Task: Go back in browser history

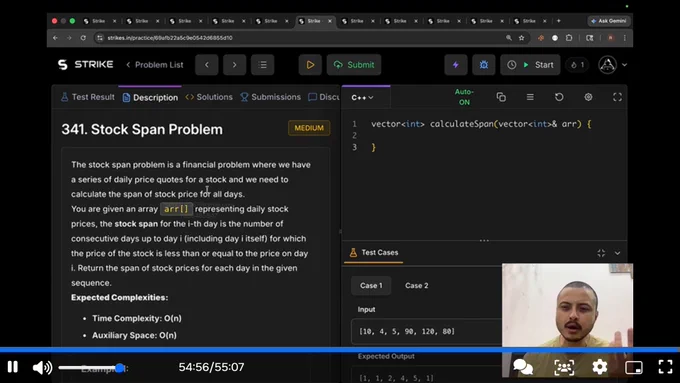Action: pyautogui.click(x=56, y=38)
